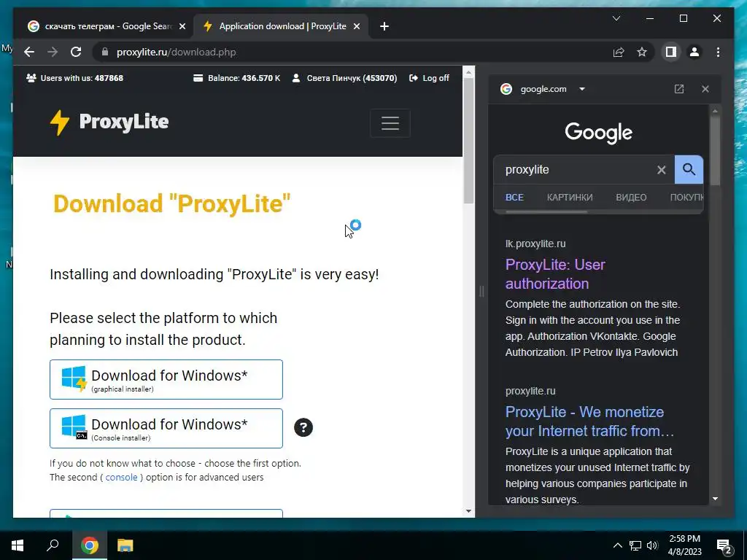This screenshot has width=747, height=560.
Task: Click Balance 436.570 K
Action: click(x=237, y=77)
